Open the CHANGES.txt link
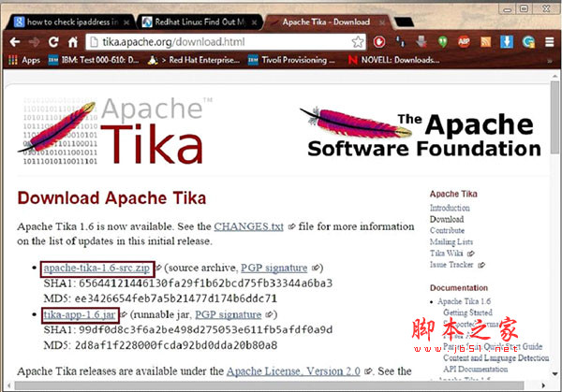 249,226
